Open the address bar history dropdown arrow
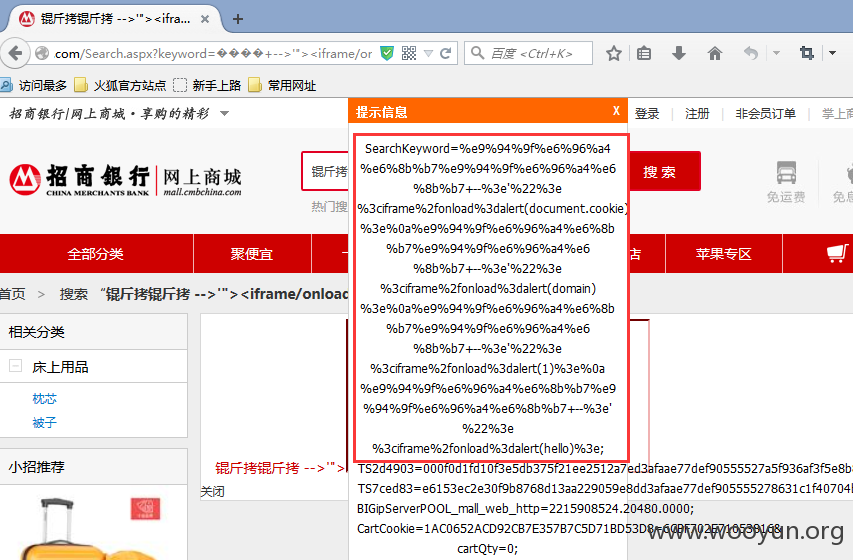This screenshot has width=853, height=560. coord(429,53)
